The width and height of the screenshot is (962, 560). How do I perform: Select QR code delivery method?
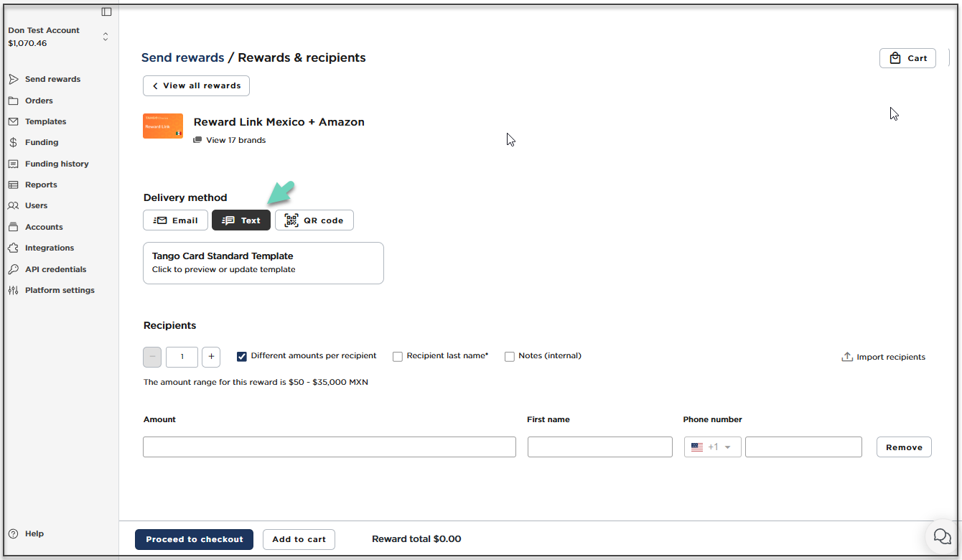314,220
